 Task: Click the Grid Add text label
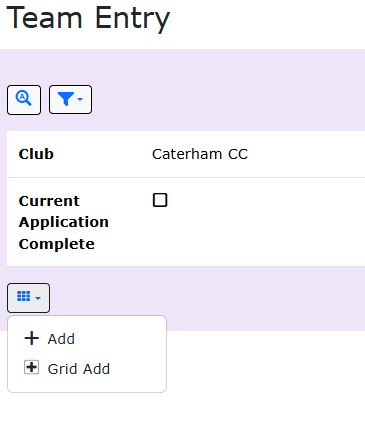coord(79,369)
